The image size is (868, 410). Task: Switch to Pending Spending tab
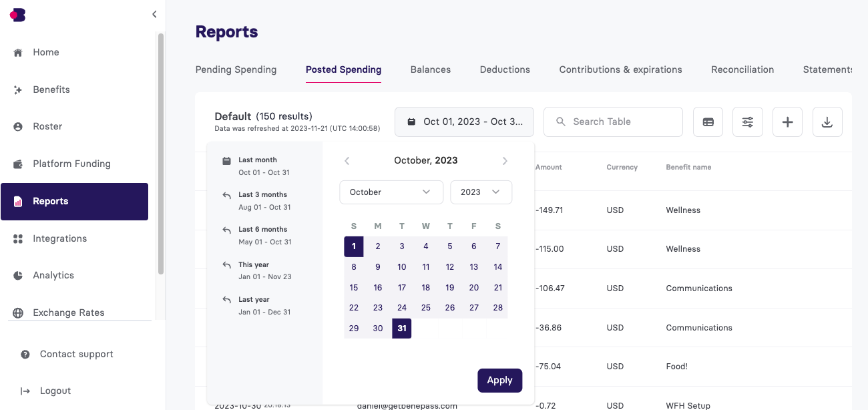pyautogui.click(x=236, y=69)
